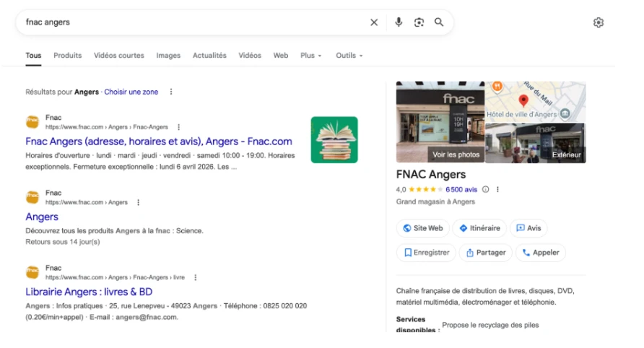
Task: Open three-dot menu of the Librairie Angers result
Action: [x=196, y=277]
